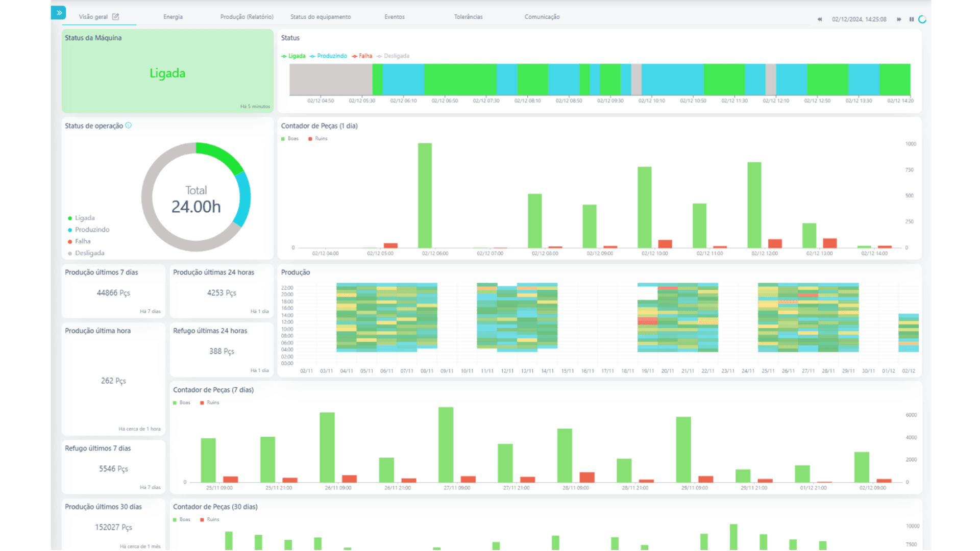980x551 pixels.
Task: Open Status de operação info icon
Action: click(x=129, y=126)
